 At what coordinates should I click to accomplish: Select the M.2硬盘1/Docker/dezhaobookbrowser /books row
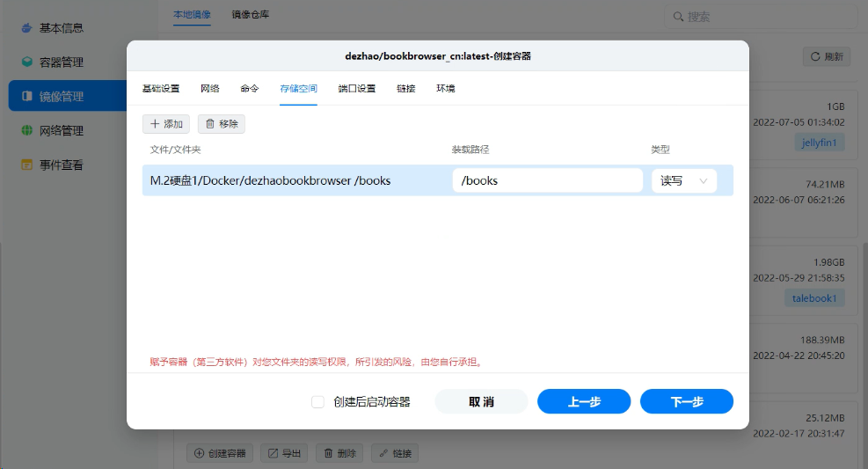pos(437,180)
